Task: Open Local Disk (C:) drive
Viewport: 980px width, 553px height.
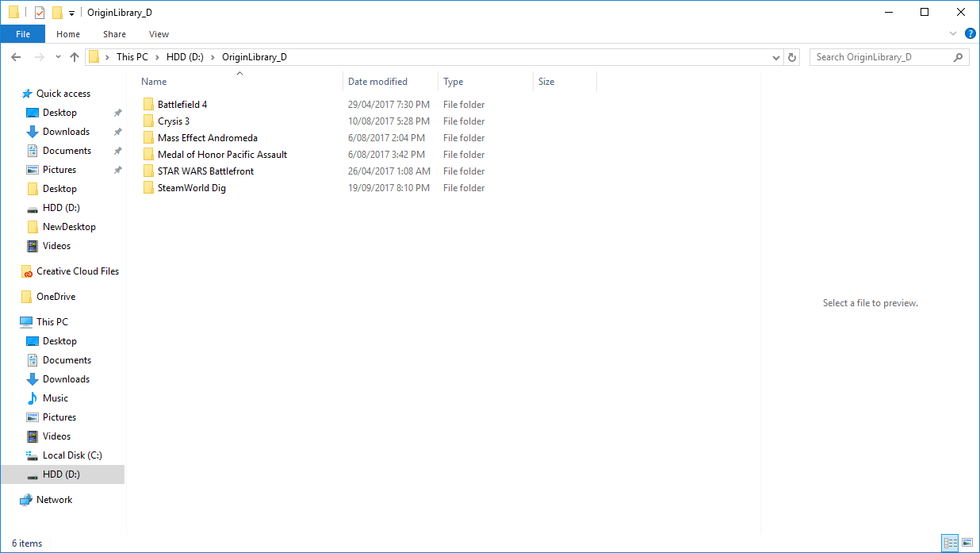Action: pos(72,455)
